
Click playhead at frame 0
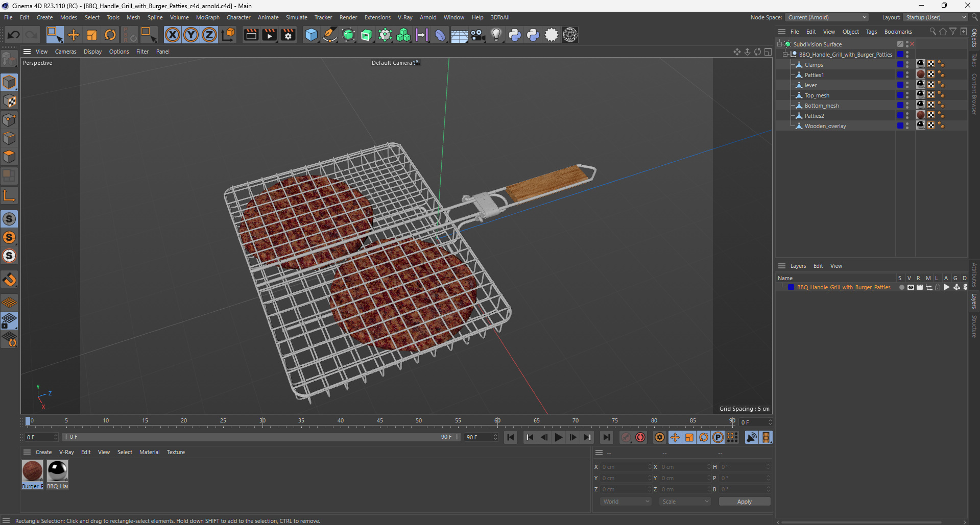[x=28, y=421]
